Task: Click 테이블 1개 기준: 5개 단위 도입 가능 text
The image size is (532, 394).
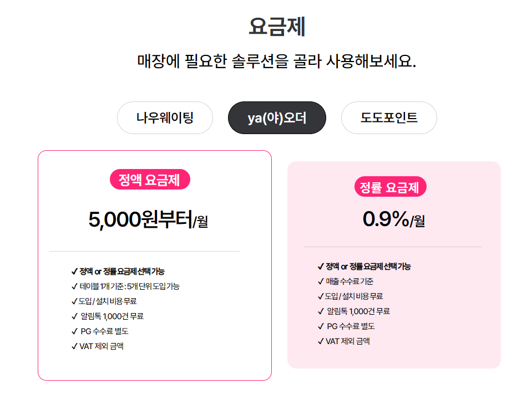Action: pyautogui.click(x=130, y=286)
